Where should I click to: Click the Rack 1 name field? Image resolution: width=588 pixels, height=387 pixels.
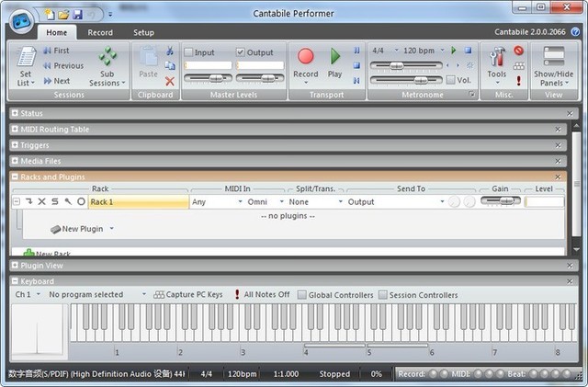136,201
